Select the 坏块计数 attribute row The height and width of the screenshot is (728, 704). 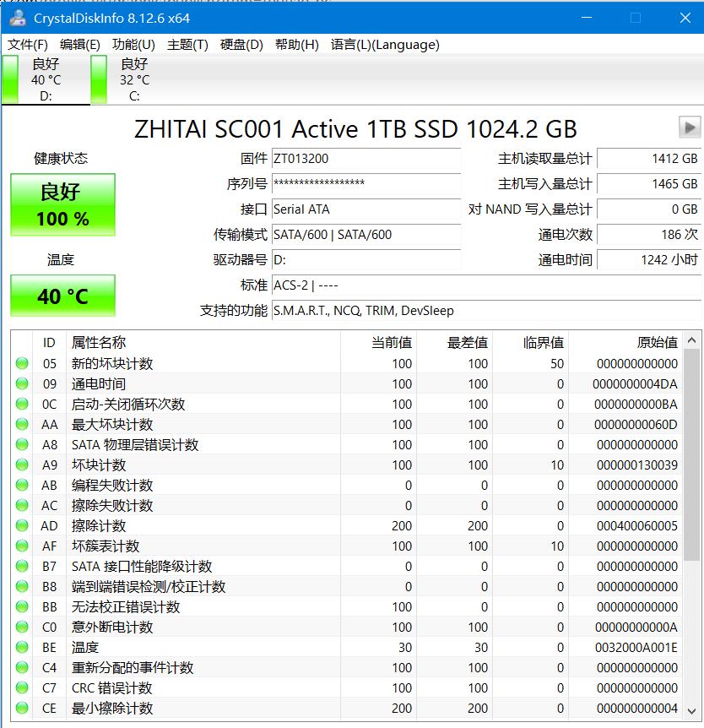click(x=253, y=465)
